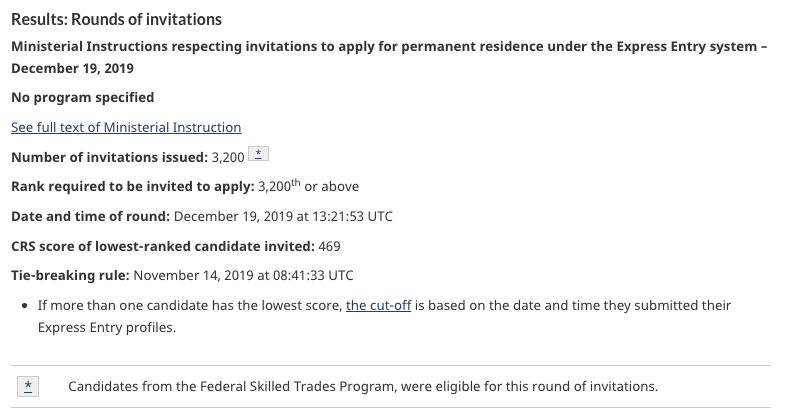Click the invitations count value 3,200
The image size is (793, 411).
(228, 157)
